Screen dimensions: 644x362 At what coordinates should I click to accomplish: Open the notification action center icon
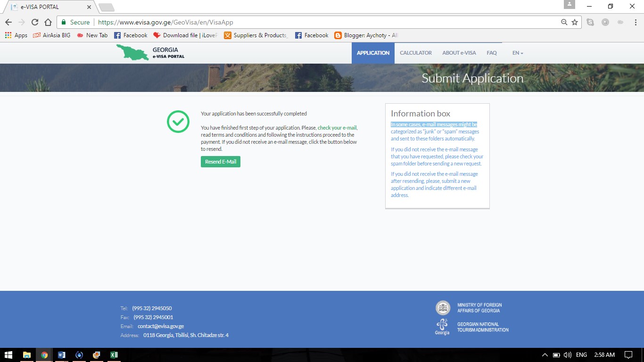[x=628, y=355]
